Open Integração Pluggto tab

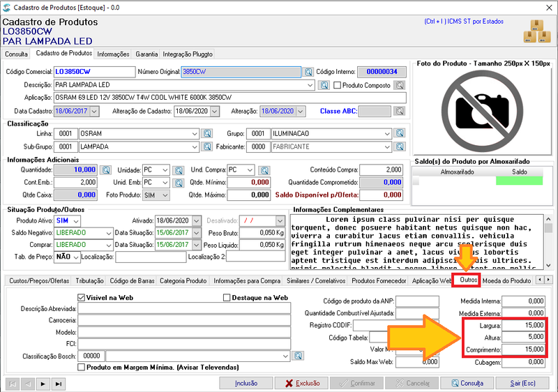[x=188, y=54]
